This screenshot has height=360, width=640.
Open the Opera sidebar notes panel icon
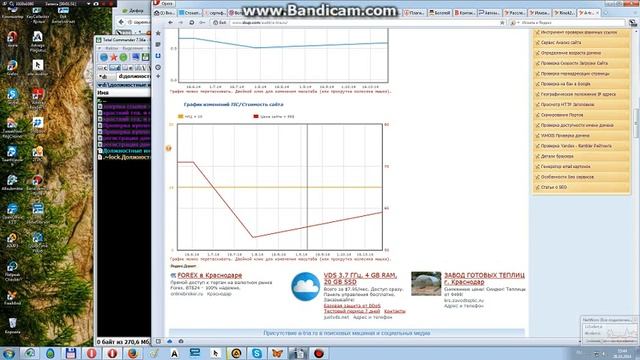(158, 44)
